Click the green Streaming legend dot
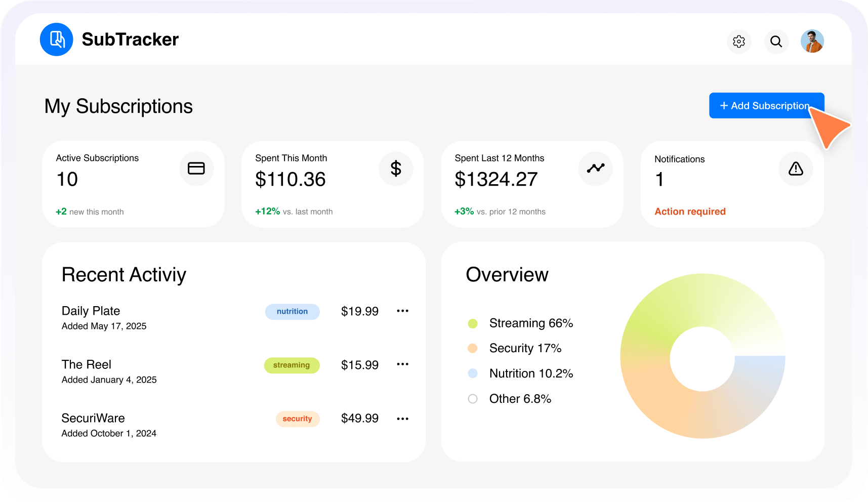This screenshot has width=868, height=502. pos(473,323)
